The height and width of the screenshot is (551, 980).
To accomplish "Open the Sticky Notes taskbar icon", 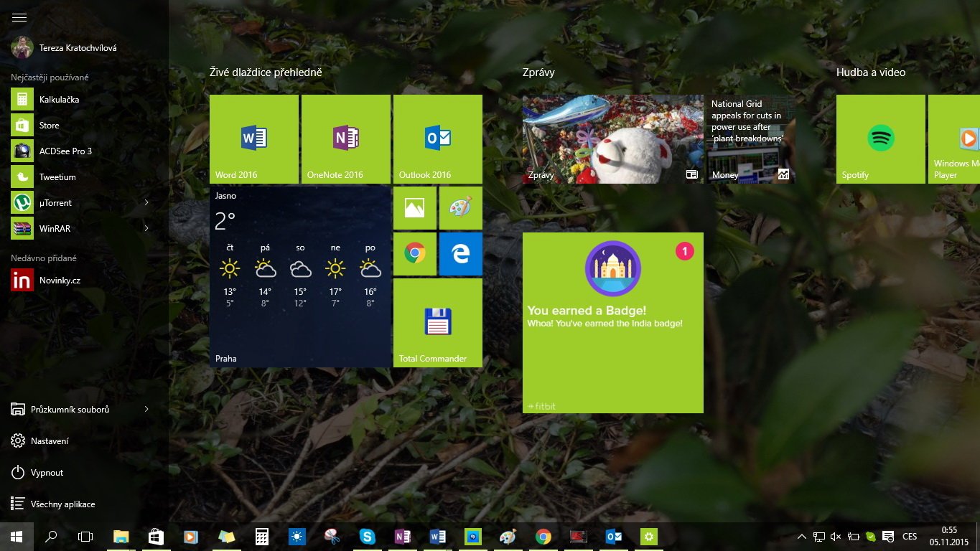I will point(226,537).
